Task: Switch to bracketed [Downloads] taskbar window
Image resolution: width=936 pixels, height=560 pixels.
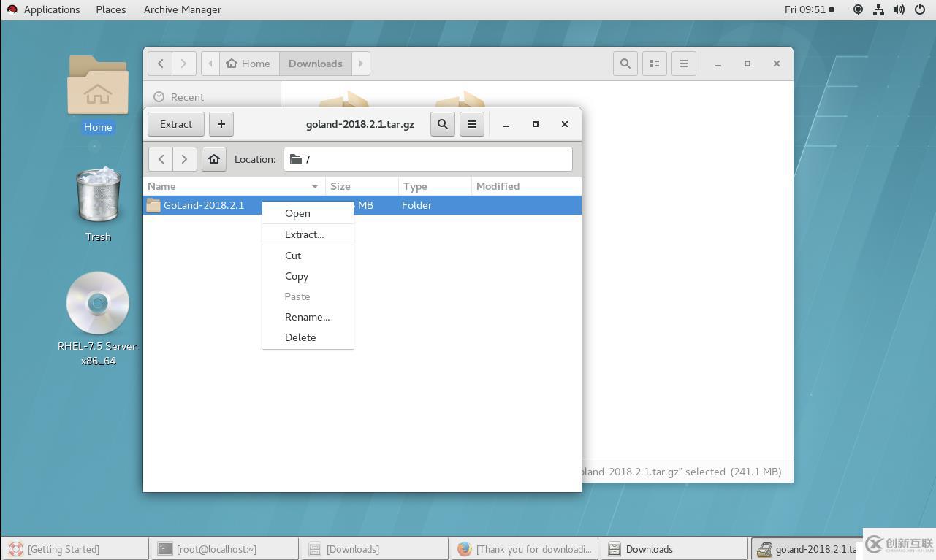Action: [374, 549]
